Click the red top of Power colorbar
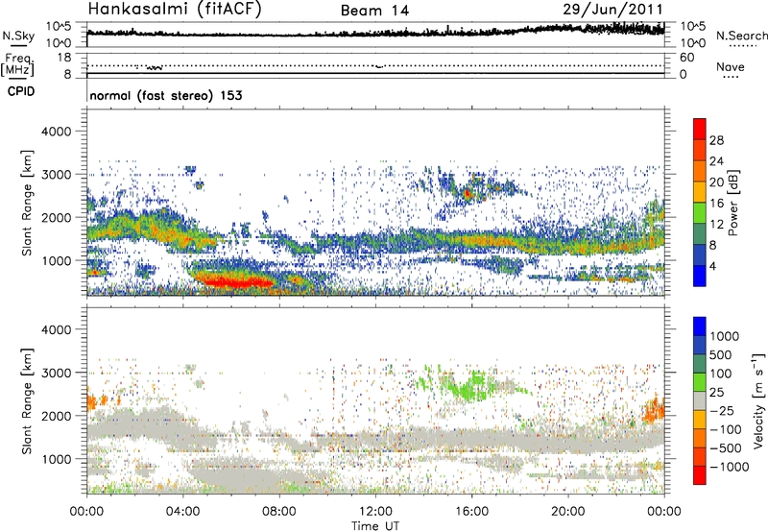The width and height of the screenshot is (768, 532). (700, 129)
